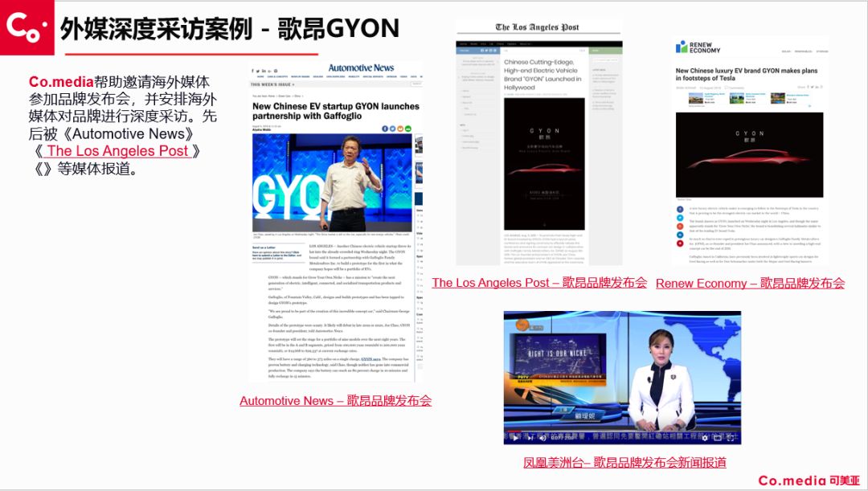Open the Automotive News – 歌昂品牌发布会 link
Image resolution: width=868 pixels, height=491 pixels.
point(335,401)
